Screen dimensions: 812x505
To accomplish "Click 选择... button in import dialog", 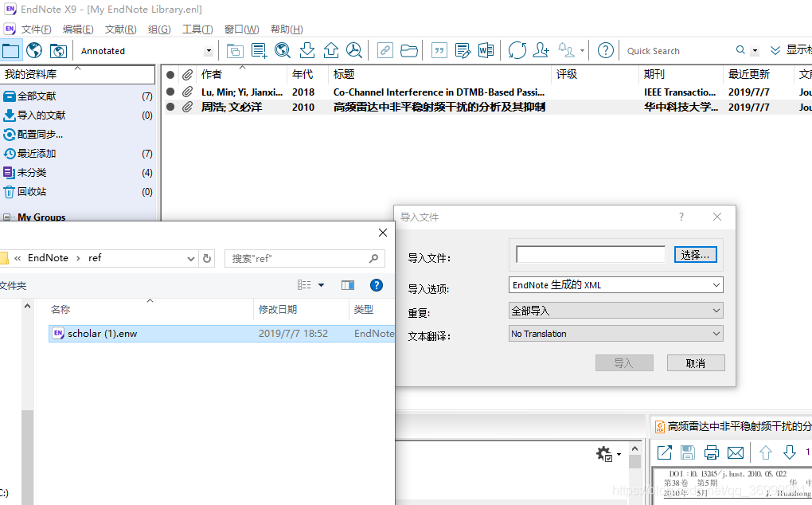I will (696, 254).
